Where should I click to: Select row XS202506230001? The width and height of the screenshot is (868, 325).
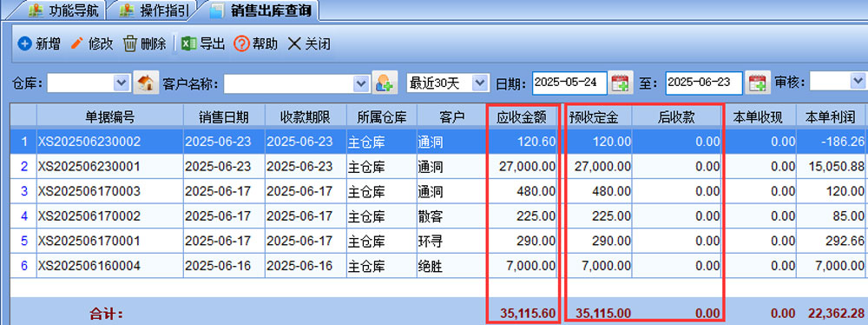437,166
